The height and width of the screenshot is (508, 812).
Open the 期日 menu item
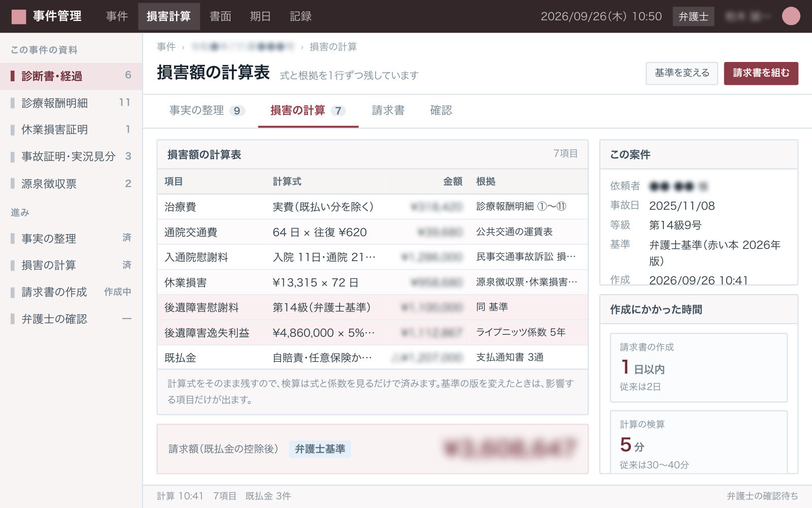tap(260, 16)
